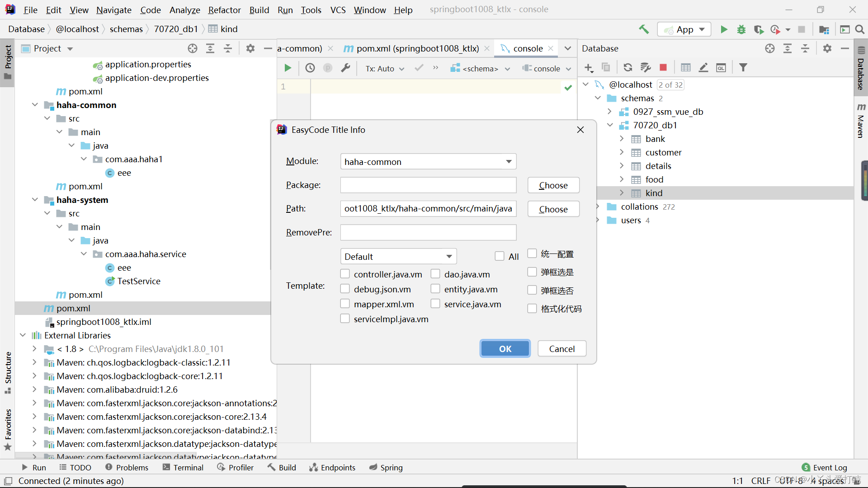Focus the Package input field
The width and height of the screenshot is (868, 488).
tap(428, 185)
